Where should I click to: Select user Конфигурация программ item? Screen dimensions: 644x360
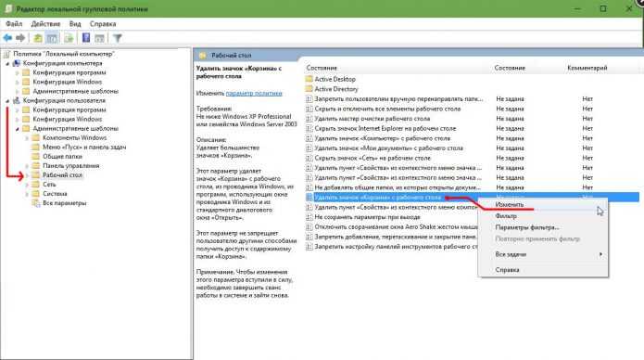[69, 109]
